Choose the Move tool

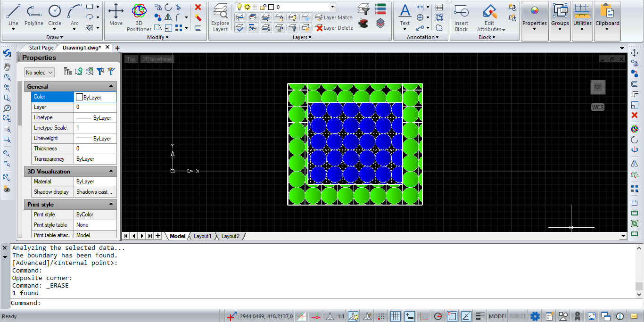click(x=116, y=14)
